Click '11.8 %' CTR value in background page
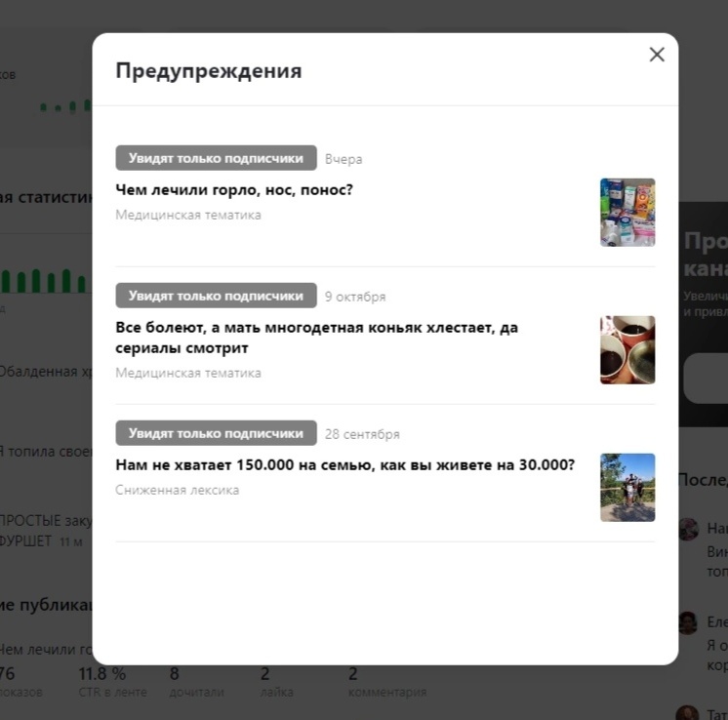728x720 pixels. [x=101, y=673]
